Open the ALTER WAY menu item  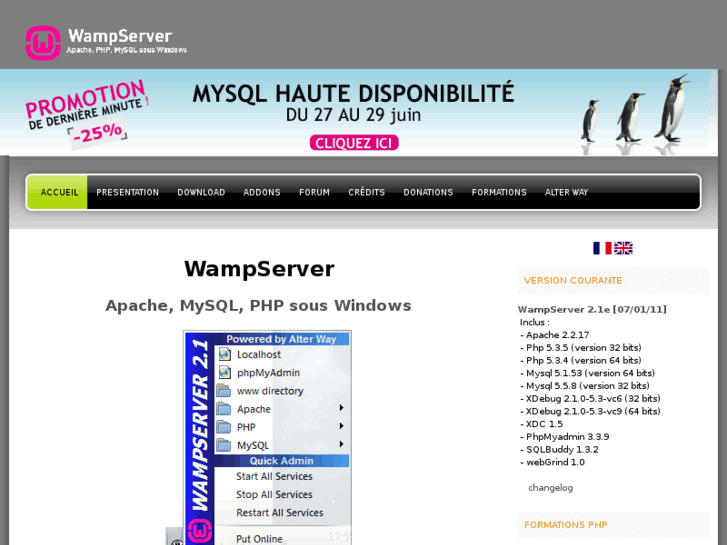567,192
